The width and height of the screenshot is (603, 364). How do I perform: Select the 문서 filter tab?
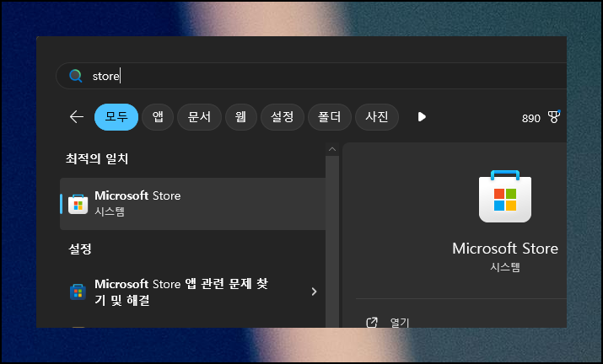coord(199,117)
